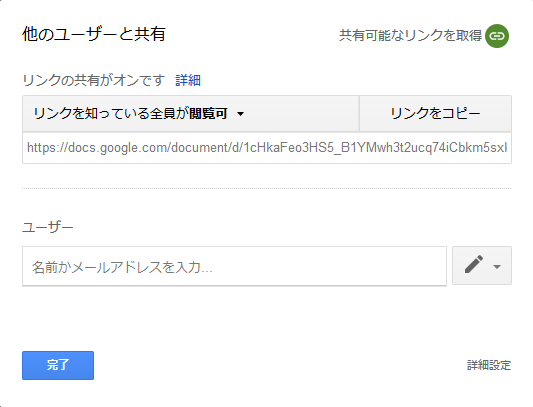Click the dotted separator line
The image size is (533, 407).
pos(266,188)
